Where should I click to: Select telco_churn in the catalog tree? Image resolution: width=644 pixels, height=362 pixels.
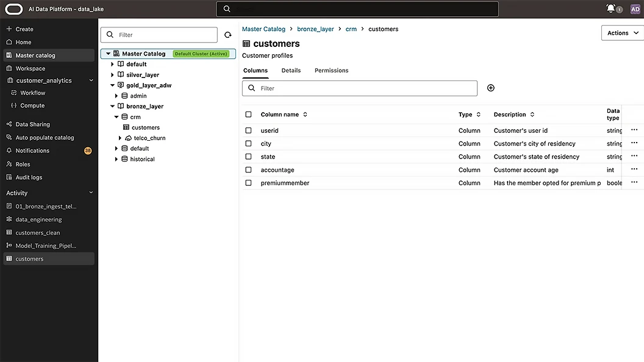click(149, 138)
